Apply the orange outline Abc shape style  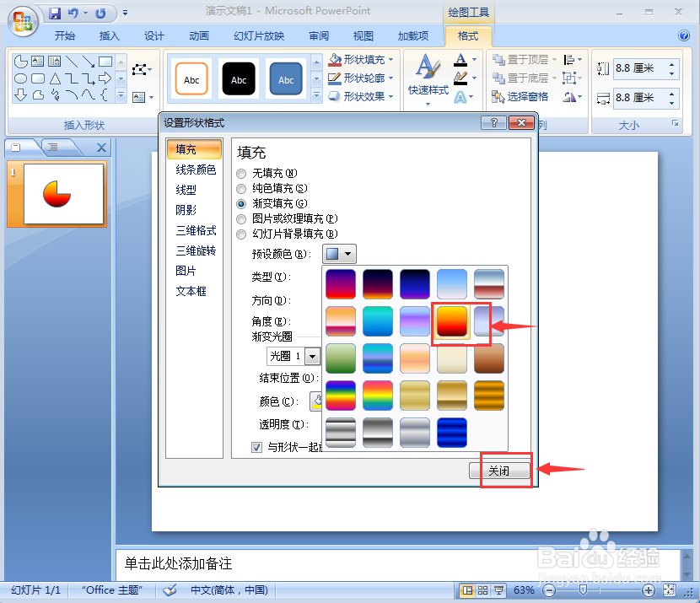tap(191, 79)
